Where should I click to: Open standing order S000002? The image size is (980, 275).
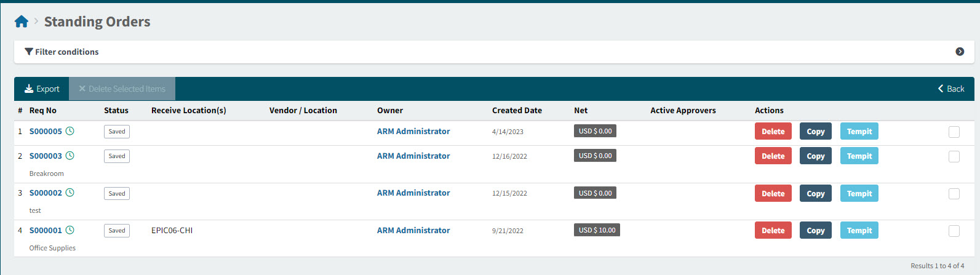pyautogui.click(x=46, y=193)
